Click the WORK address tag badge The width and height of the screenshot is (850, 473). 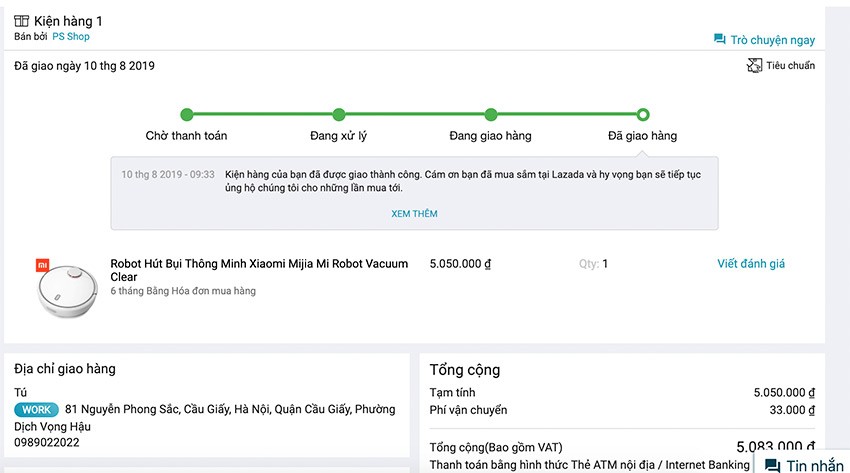(x=36, y=410)
